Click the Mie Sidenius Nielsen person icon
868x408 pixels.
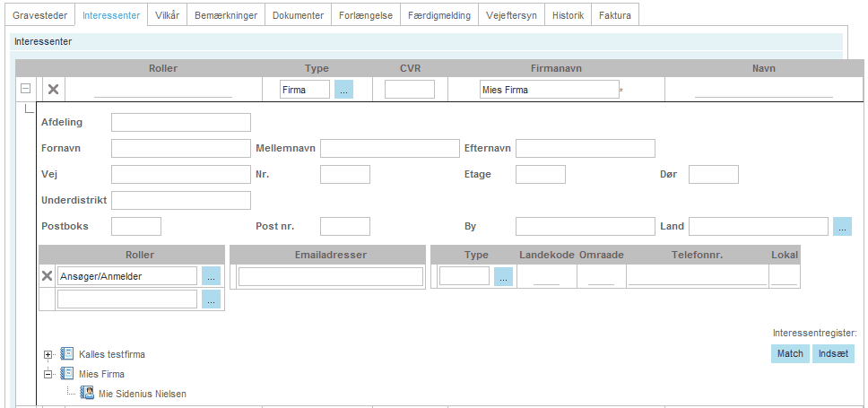[x=87, y=393]
